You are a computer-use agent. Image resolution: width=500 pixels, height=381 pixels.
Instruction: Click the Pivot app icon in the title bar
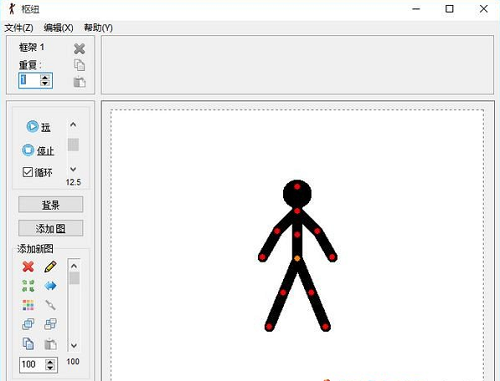12,9
